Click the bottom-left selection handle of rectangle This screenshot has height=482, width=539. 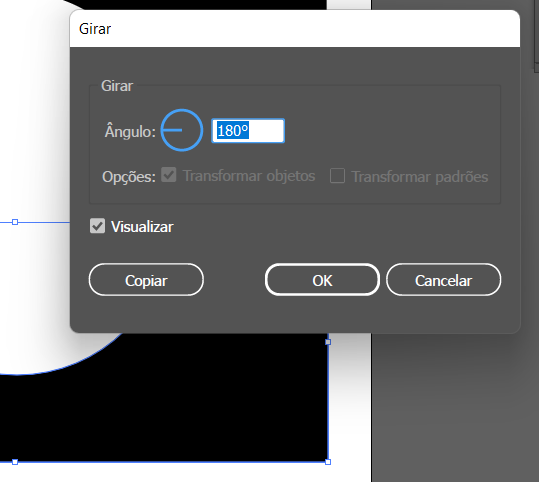[15, 462]
